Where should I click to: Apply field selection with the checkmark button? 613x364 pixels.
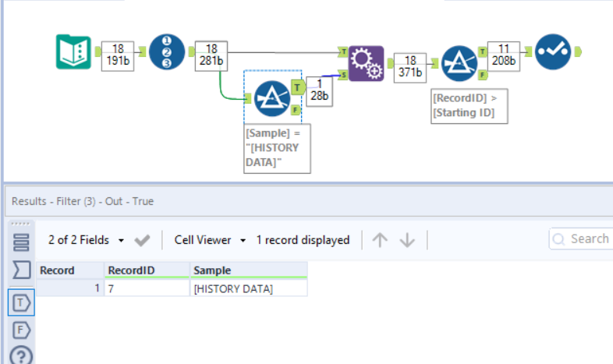pyautogui.click(x=142, y=240)
